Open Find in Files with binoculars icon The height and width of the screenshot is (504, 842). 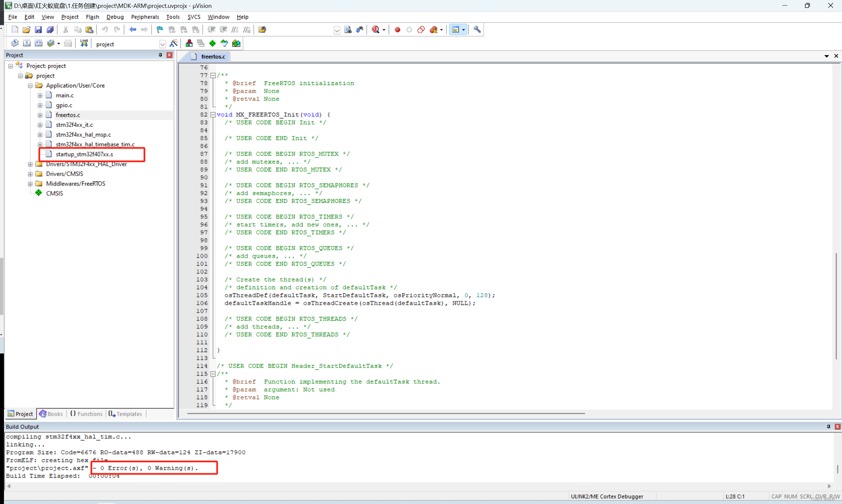point(348,29)
